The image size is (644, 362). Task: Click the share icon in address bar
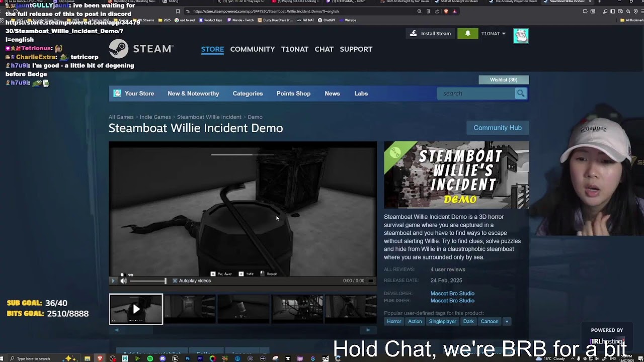[x=437, y=11]
